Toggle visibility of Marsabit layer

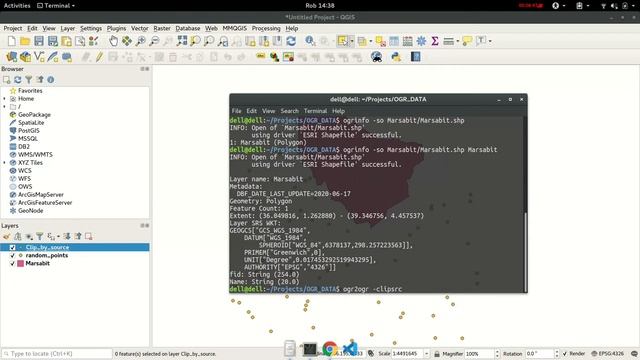(x=12, y=264)
